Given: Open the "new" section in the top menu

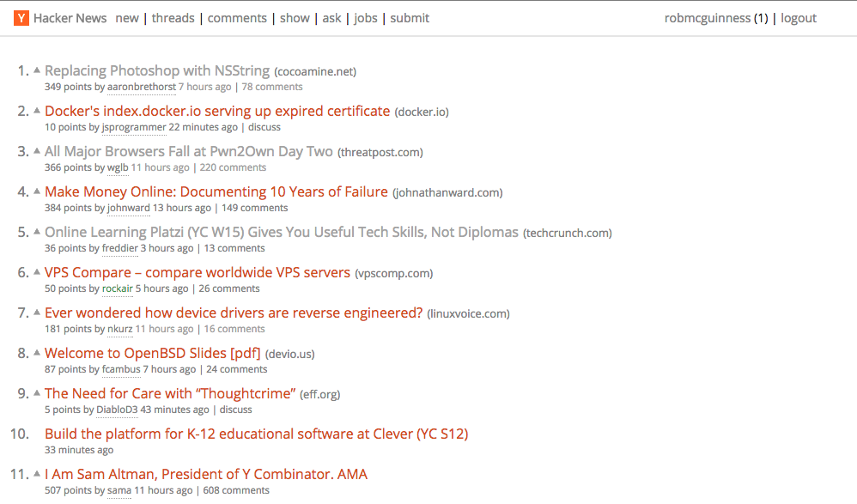Looking at the screenshot, I should [x=127, y=17].
